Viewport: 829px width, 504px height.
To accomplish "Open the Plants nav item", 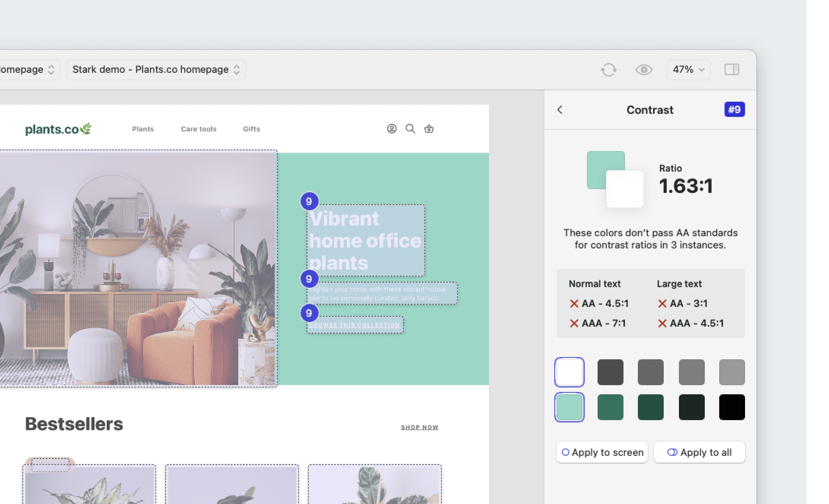I will 143,129.
